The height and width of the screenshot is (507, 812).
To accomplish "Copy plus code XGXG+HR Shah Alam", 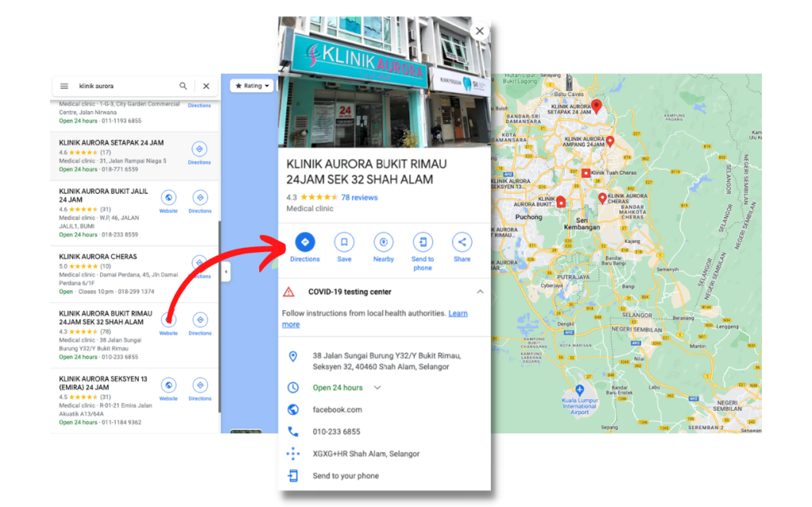I will point(366,454).
